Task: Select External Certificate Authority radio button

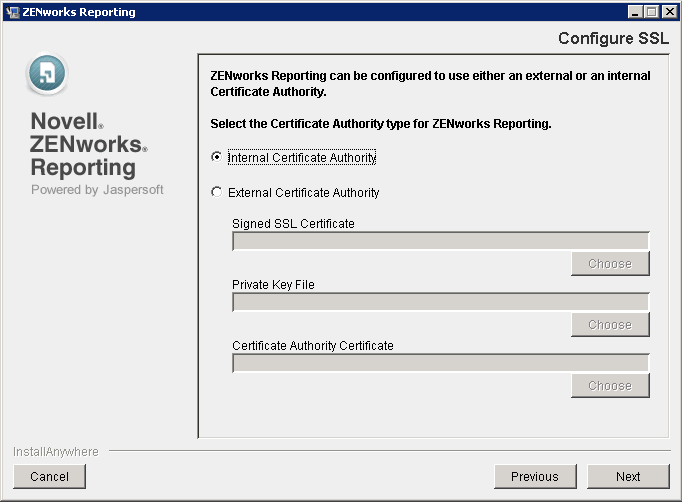Action: [x=217, y=192]
